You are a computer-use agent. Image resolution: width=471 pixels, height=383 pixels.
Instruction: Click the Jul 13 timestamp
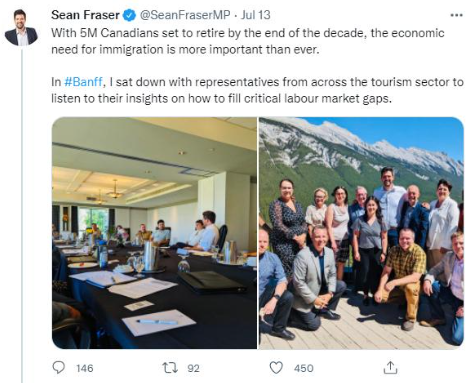[255, 15]
